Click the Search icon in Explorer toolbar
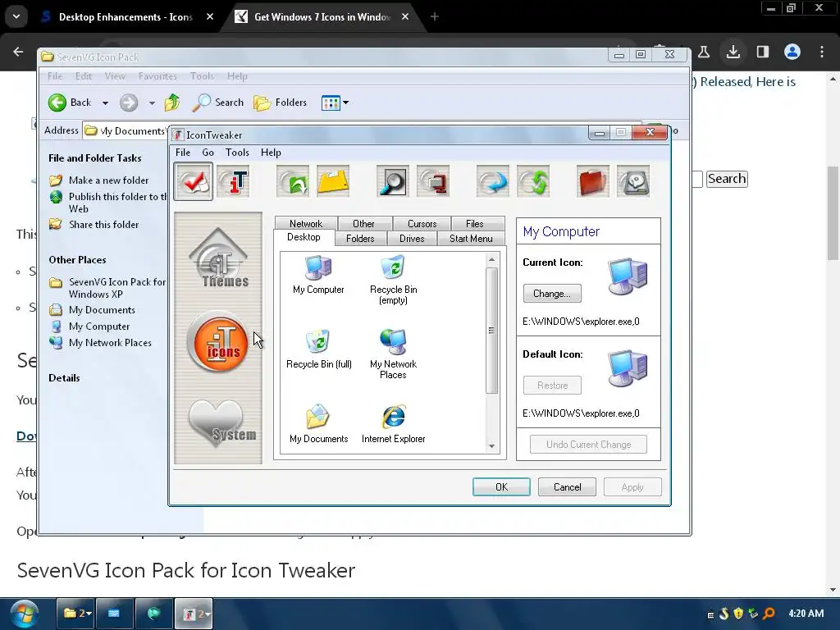This screenshot has width=840, height=630. pos(218,103)
